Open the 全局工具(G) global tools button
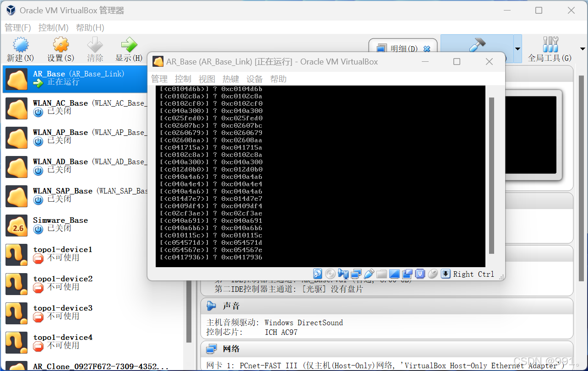Image resolution: width=588 pixels, height=371 pixels. (x=550, y=49)
